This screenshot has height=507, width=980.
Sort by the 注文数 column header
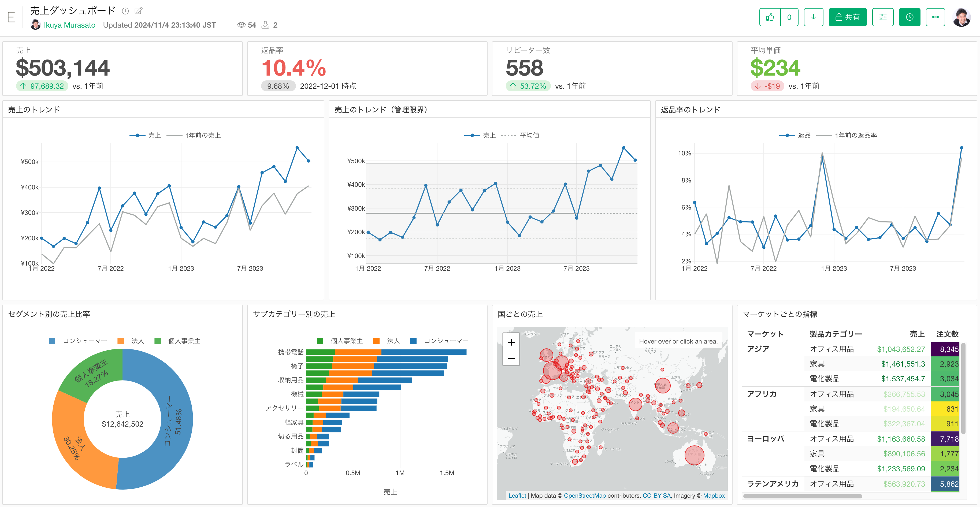[x=947, y=334]
